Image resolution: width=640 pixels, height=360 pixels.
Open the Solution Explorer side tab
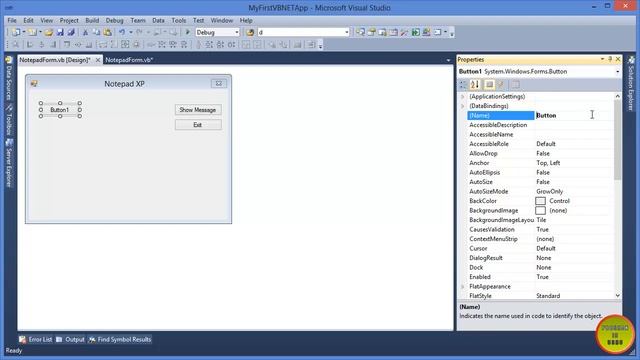pyautogui.click(x=631, y=84)
